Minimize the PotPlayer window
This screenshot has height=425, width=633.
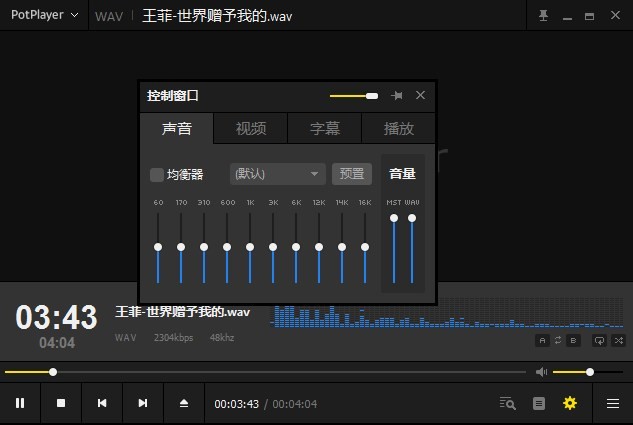pos(567,17)
